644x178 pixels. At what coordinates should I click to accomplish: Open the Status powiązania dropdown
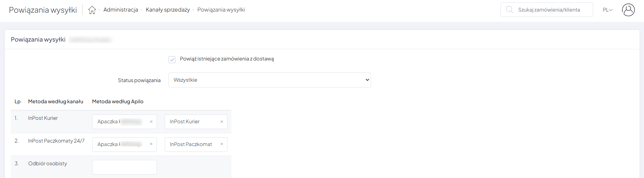pyautogui.click(x=270, y=80)
